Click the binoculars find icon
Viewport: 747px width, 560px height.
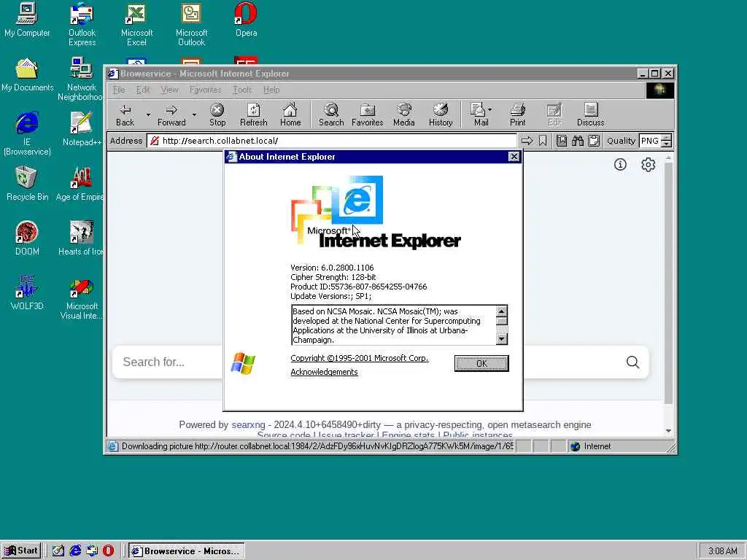point(578,141)
